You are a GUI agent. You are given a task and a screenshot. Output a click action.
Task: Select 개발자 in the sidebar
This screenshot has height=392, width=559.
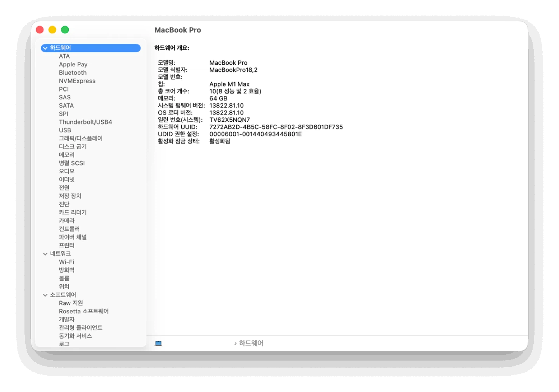point(67,319)
